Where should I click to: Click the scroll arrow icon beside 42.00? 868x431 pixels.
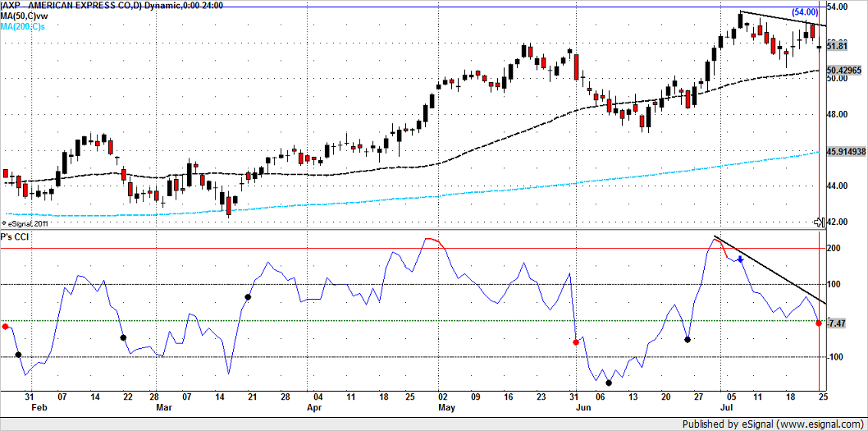pyautogui.click(x=819, y=222)
